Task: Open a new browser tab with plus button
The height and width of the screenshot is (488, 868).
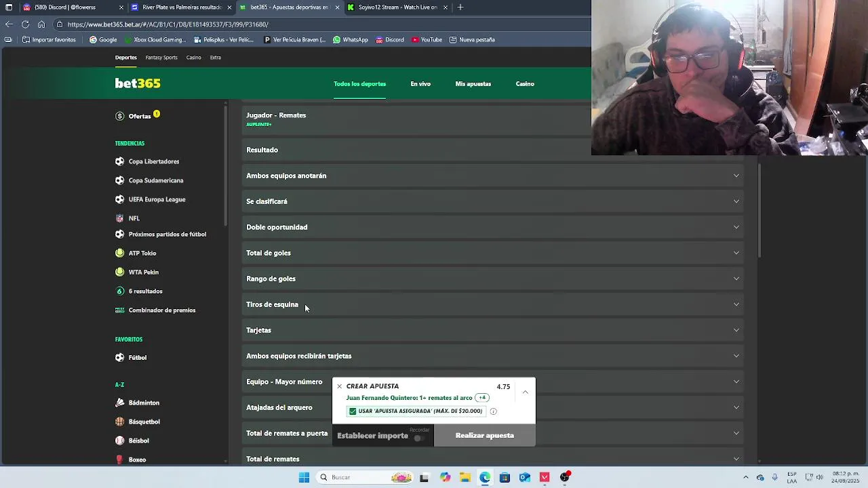Action: pyautogui.click(x=460, y=7)
